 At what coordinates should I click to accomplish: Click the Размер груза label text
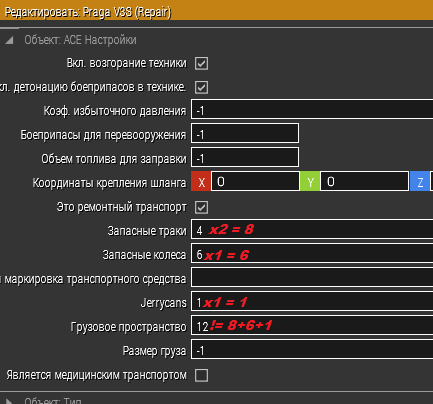[154, 351]
